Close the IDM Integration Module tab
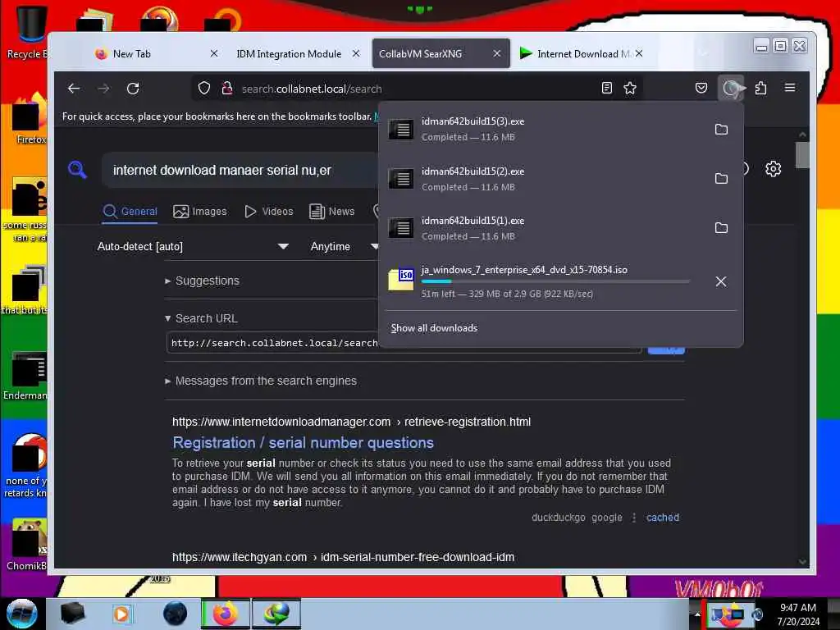This screenshot has height=630, width=840. coord(356,53)
